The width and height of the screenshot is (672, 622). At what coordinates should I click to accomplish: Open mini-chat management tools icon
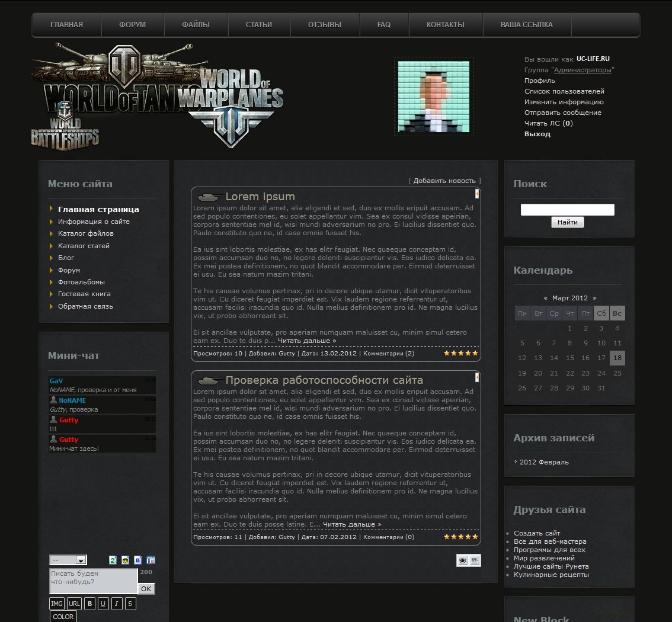(151, 560)
